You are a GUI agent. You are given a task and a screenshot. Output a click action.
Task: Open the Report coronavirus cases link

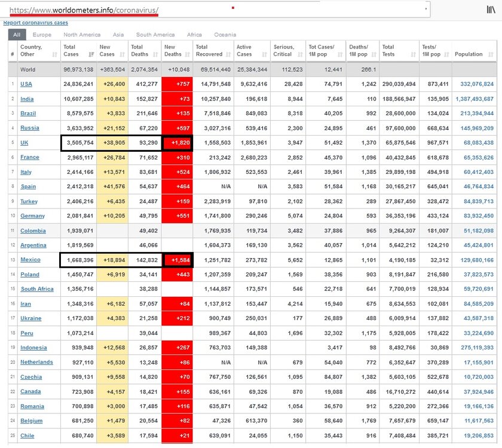click(35, 23)
